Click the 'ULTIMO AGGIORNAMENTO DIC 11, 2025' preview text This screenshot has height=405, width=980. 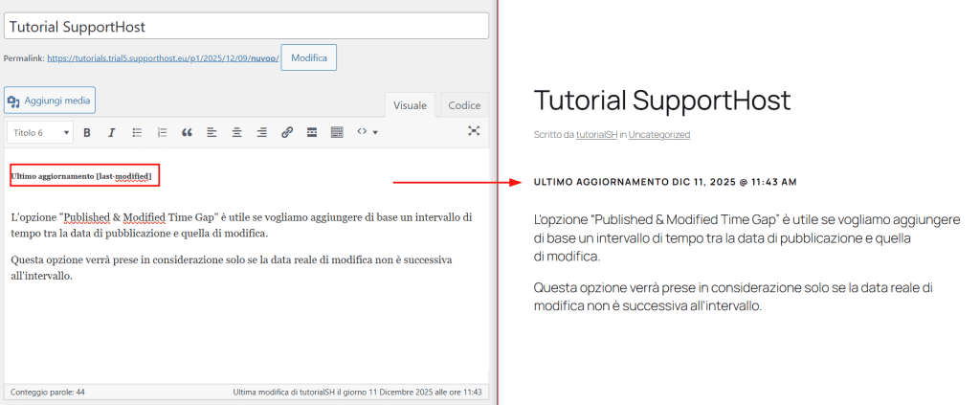coord(666,182)
